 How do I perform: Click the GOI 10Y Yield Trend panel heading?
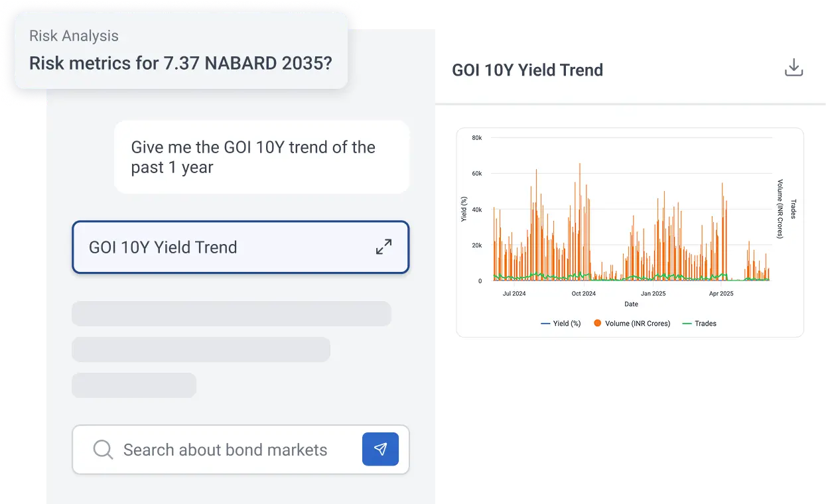(527, 70)
